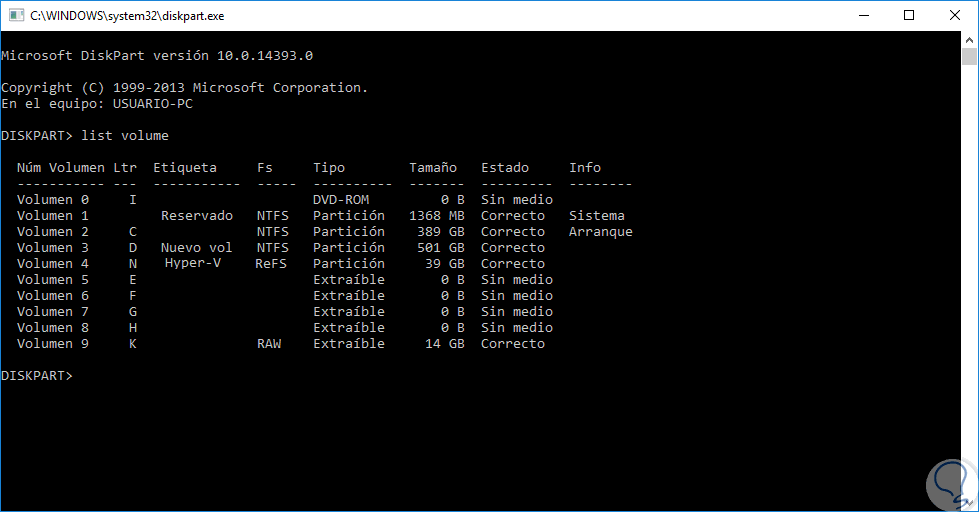Click the '14 GB' size value

click(x=445, y=344)
